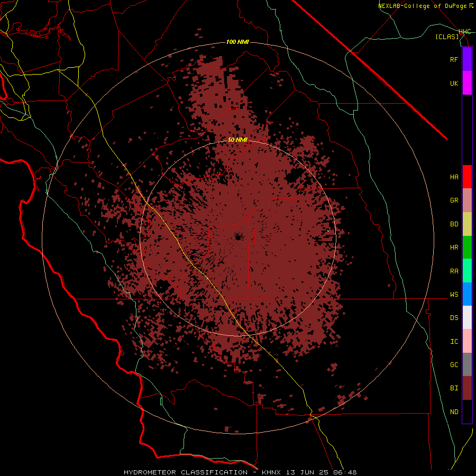Click the 'KHNX' radar site identifier
Viewport: 476px width, 476px height.
[x=271, y=472]
